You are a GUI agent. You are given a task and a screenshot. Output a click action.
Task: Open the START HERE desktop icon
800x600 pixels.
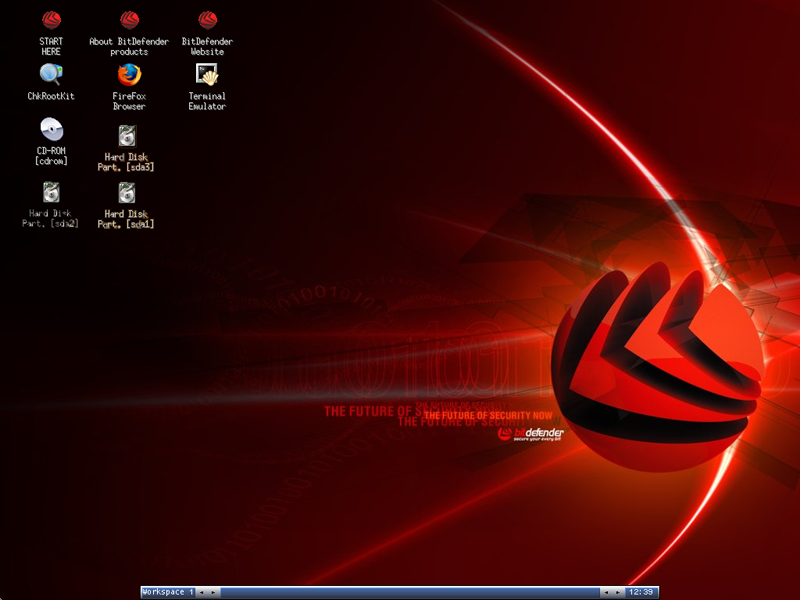51,20
